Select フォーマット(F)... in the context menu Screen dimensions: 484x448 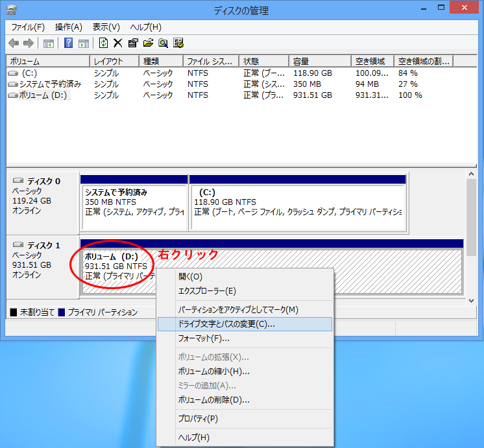204,338
